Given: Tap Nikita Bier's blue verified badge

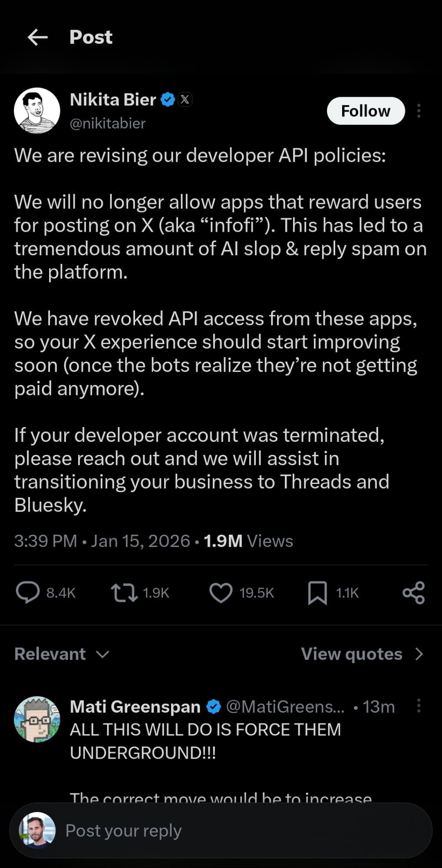Looking at the screenshot, I should point(168,100).
